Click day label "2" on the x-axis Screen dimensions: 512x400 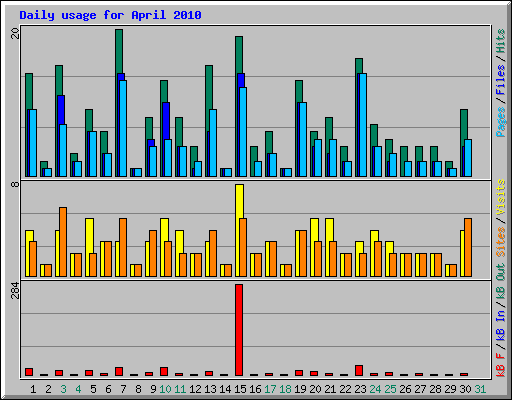pos(48,389)
